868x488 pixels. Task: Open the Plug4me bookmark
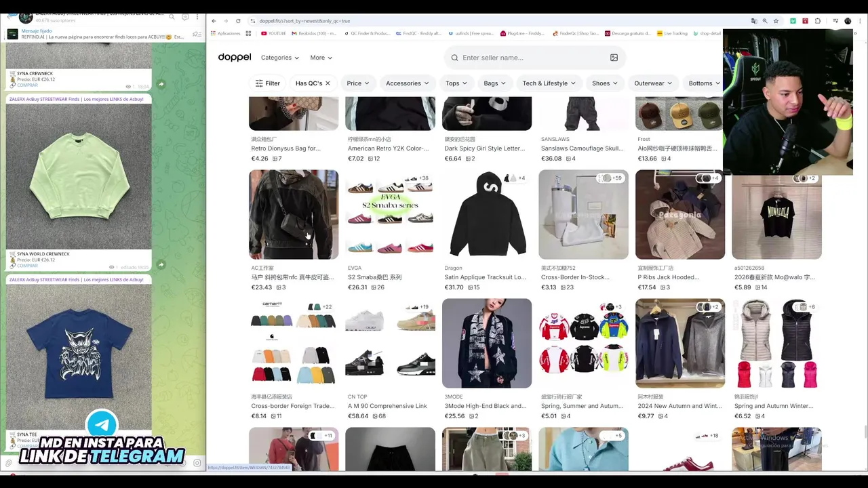pyautogui.click(x=523, y=33)
